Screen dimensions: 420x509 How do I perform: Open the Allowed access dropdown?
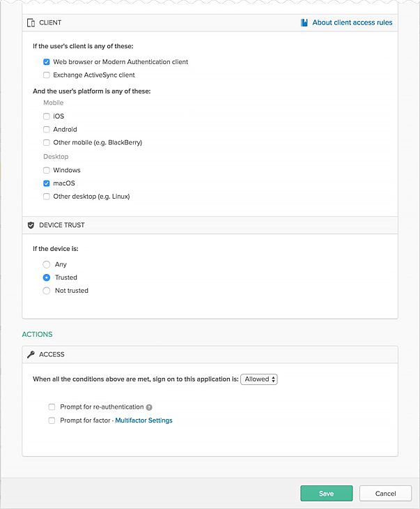coord(259,379)
